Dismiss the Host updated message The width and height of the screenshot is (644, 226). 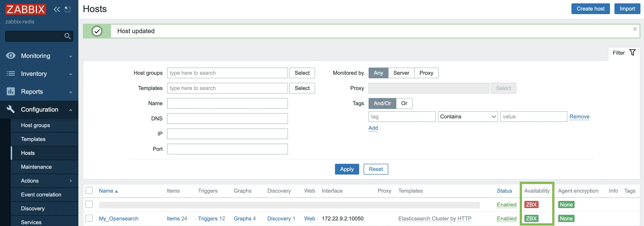pos(635,29)
